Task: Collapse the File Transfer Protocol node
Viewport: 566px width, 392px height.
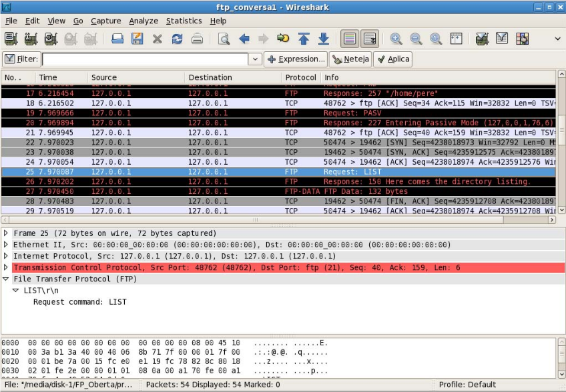Action: [x=7, y=279]
